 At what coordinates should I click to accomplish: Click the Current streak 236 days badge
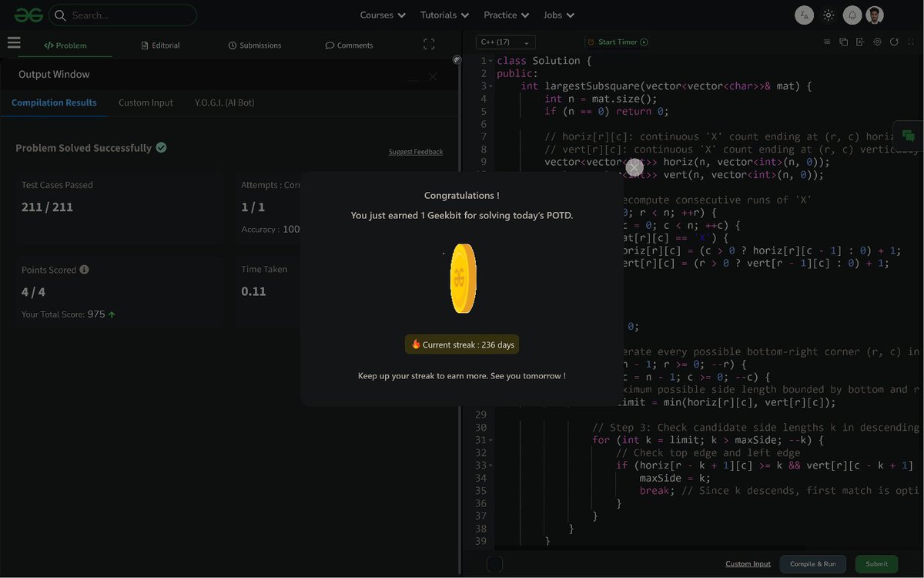tap(462, 344)
